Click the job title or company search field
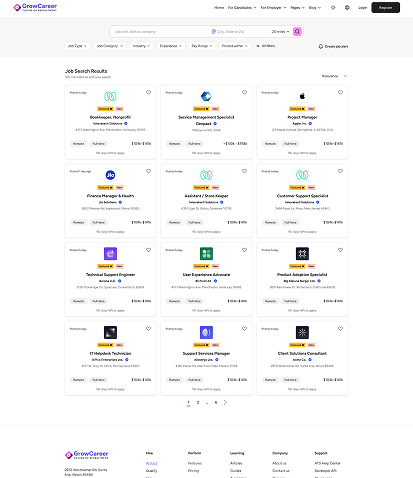The width and height of the screenshot is (413, 478). tap(159, 31)
